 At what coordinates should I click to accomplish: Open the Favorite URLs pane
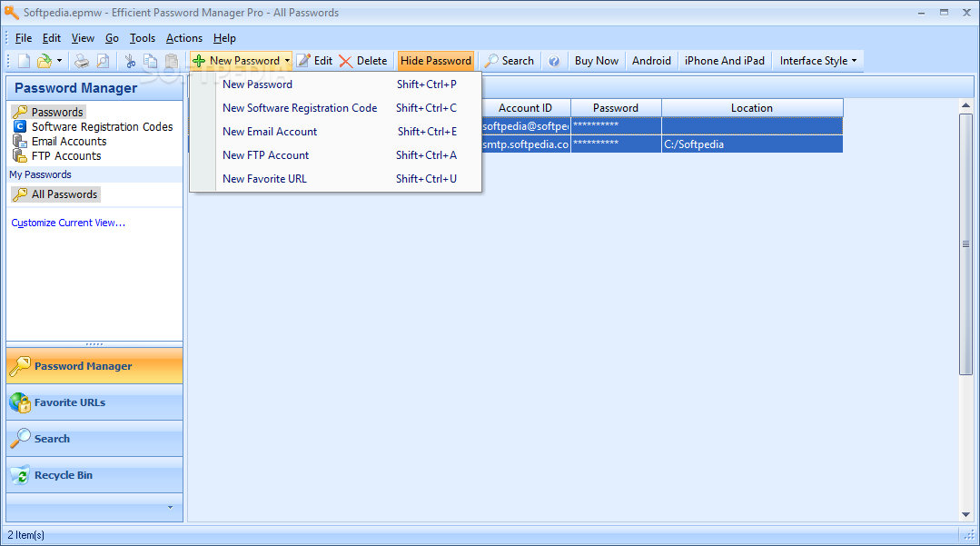pos(94,402)
